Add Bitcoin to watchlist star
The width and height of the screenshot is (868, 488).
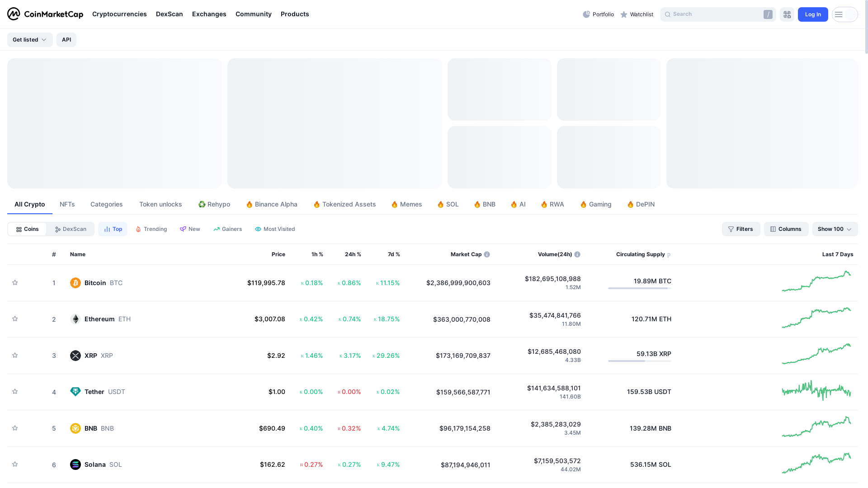(x=15, y=282)
